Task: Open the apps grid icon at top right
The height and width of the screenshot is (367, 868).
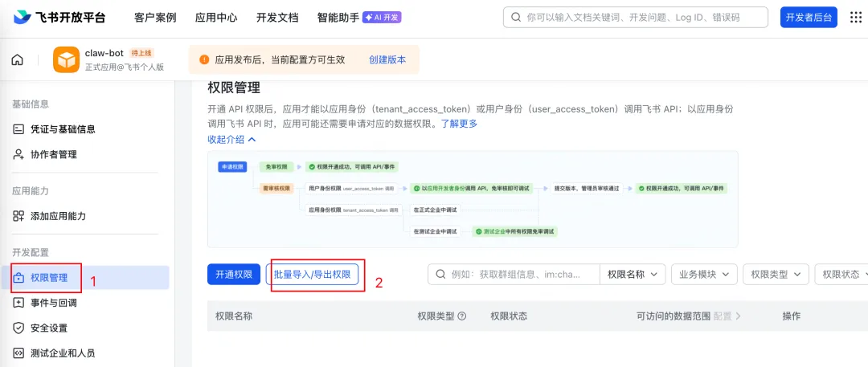Action: coord(856,17)
